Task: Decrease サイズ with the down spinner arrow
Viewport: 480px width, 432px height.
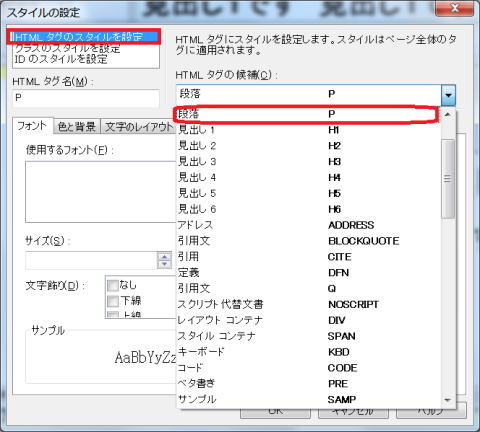Action: click(164, 265)
